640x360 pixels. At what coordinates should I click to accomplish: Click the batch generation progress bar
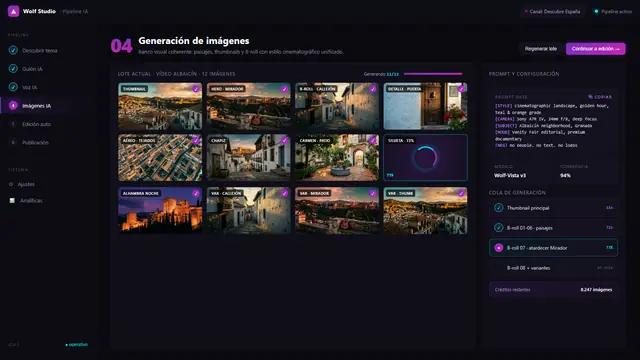pos(433,74)
